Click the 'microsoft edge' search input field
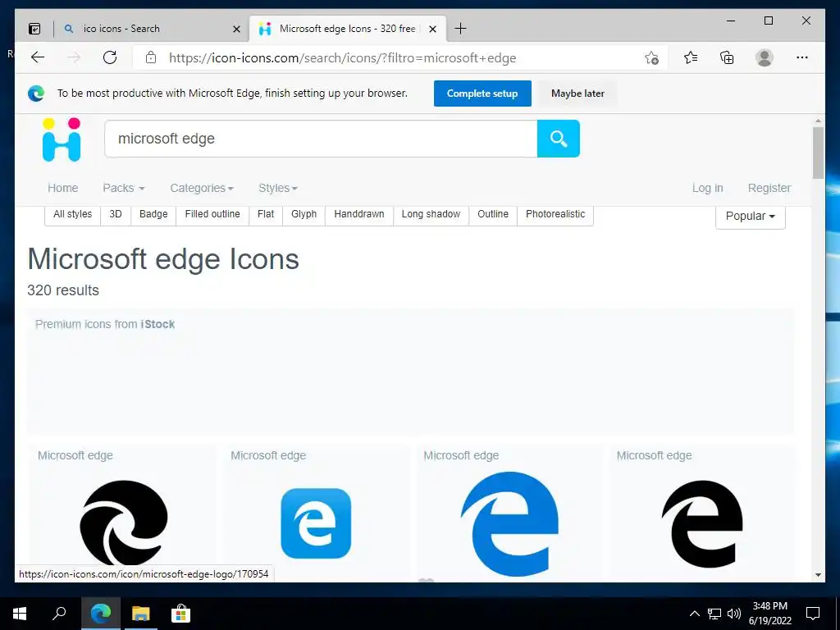 pyautogui.click(x=321, y=139)
